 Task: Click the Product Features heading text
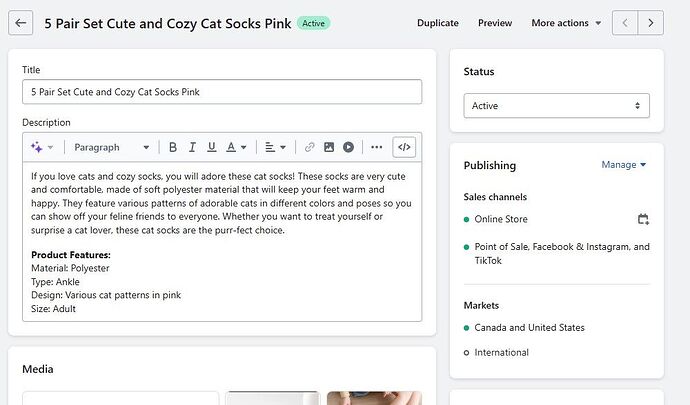pos(71,255)
